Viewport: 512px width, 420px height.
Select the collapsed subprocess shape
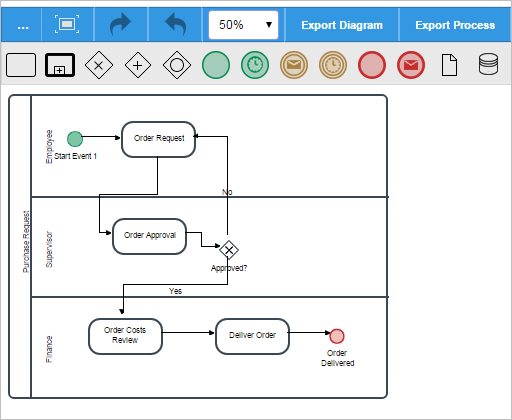[x=60, y=65]
